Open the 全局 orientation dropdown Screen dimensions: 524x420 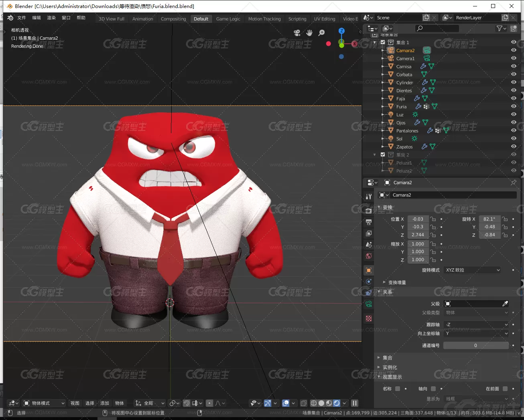(x=150, y=403)
